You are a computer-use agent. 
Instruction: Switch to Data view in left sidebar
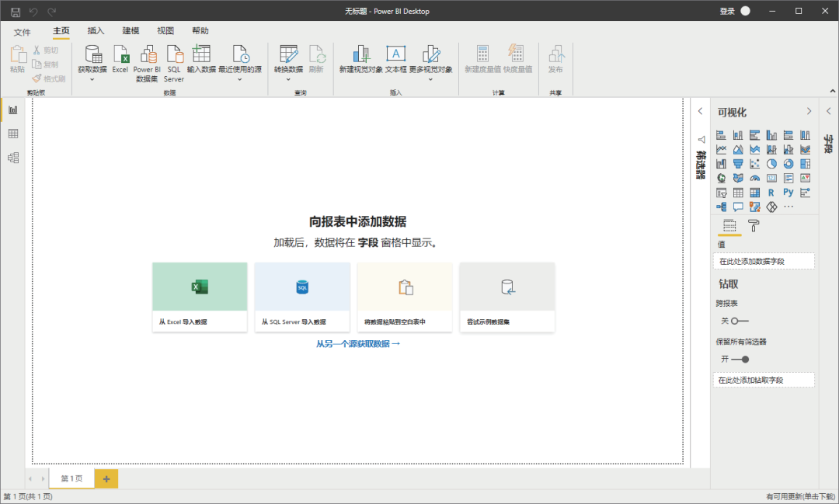pyautogui.click(x=13, y=134)
